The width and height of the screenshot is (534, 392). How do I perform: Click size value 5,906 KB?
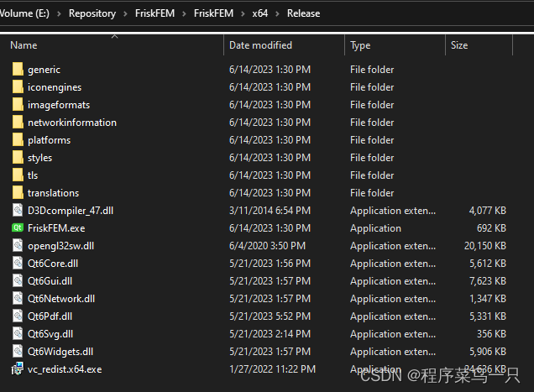(x=488, y=352)
